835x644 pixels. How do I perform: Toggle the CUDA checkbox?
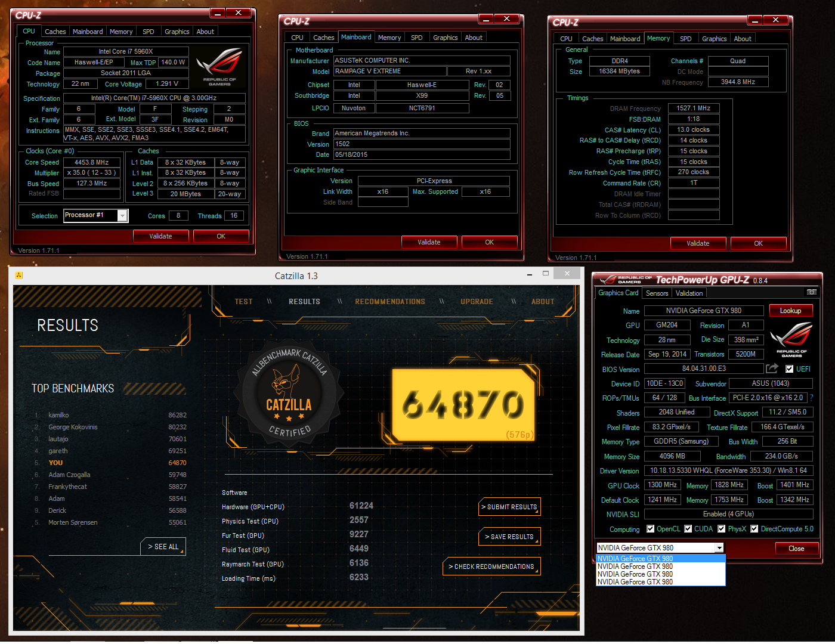pyautogui.click(x=688, y=529)
